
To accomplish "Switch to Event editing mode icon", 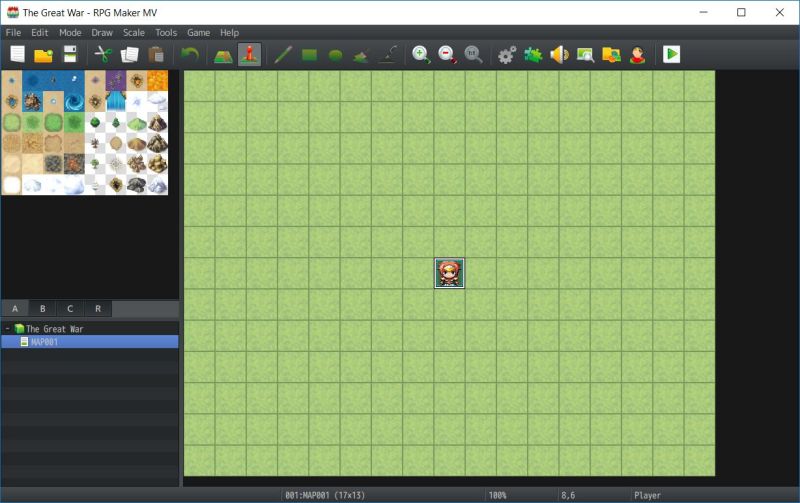I will [x=249, y=54].
